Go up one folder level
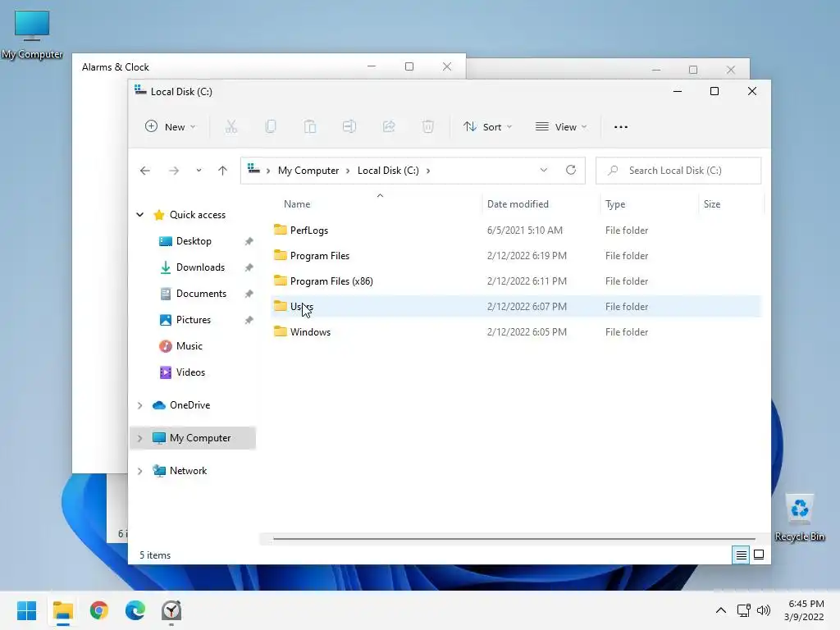Image resolution: width=840 pixels, height=630 pixels. click(x=222, y=171)
